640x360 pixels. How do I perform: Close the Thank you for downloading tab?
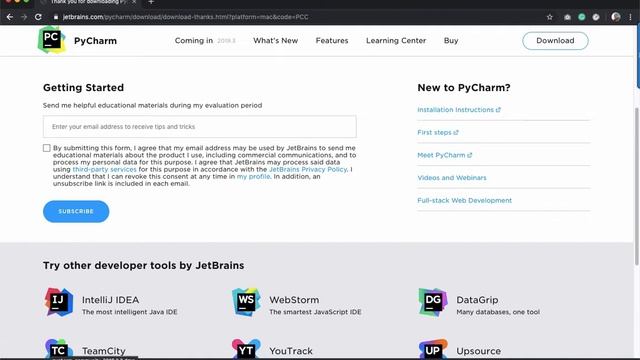pyautogui.click(x=134, y=2)
